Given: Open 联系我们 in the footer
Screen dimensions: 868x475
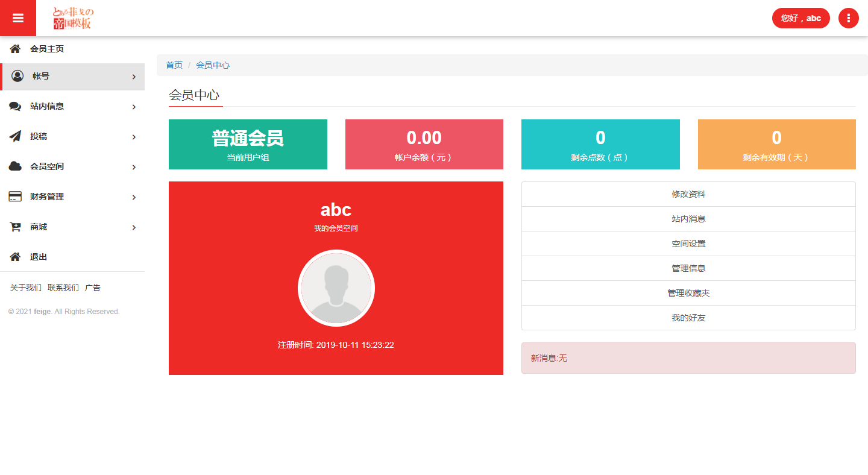Looking at the screenshot, I should [61, 288].
